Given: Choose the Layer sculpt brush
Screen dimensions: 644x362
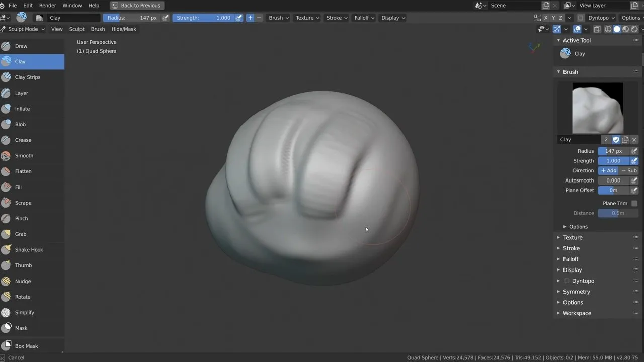Looking at the screenshot, I should [x=32, y=93].
